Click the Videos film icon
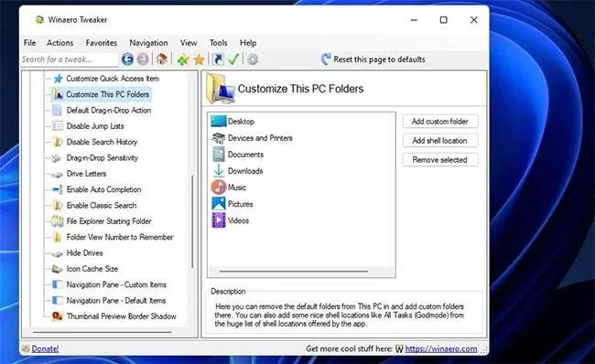Image resolution: width=595 pixels, height=364 pixels. tap(219, 220)
